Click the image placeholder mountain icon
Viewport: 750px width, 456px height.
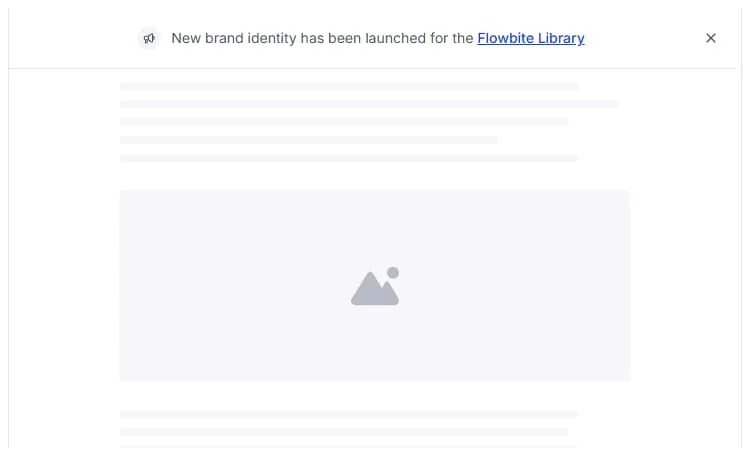pos(373,291)
